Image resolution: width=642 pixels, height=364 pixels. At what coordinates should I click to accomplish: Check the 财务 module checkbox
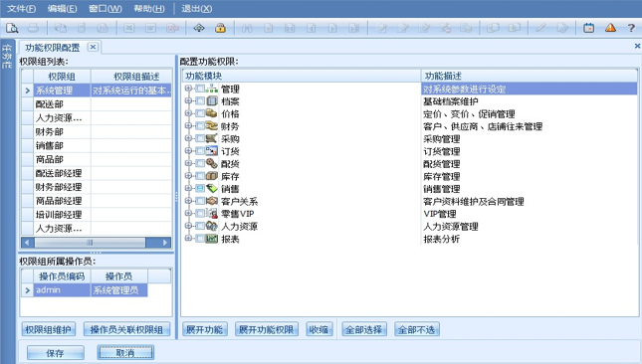coord(200,125)
